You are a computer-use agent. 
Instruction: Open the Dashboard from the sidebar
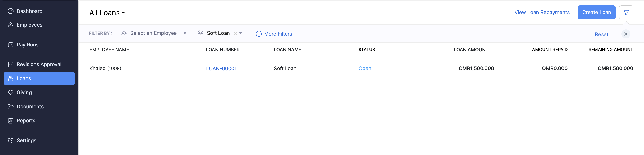click(x=30, y=11)
